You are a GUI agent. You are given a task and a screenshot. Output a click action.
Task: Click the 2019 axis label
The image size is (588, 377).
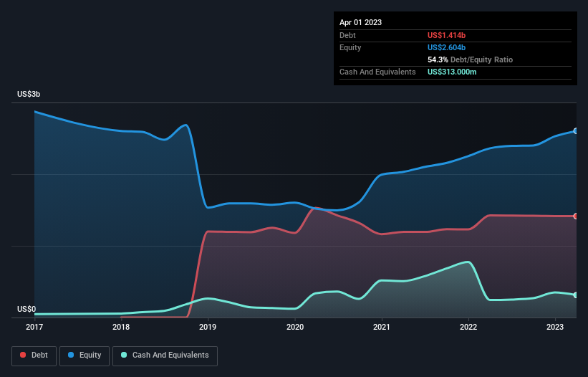pos(208,327)
